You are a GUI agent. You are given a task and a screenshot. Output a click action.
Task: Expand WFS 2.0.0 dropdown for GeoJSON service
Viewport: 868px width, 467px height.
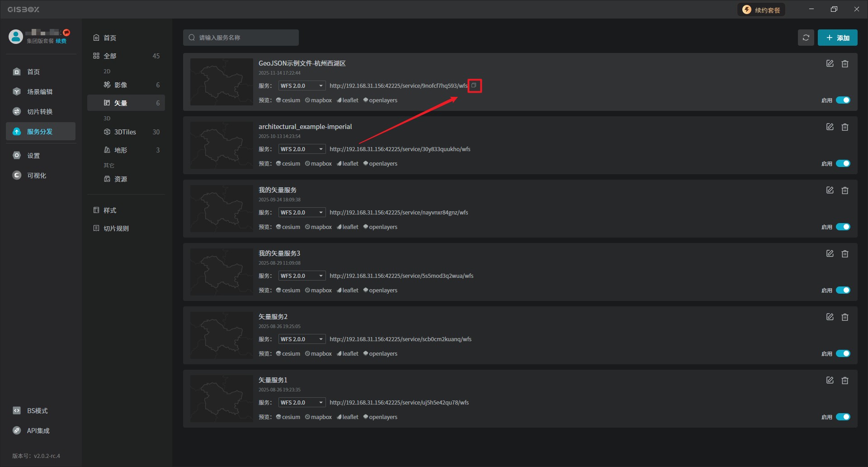click(x=302, y=86)
